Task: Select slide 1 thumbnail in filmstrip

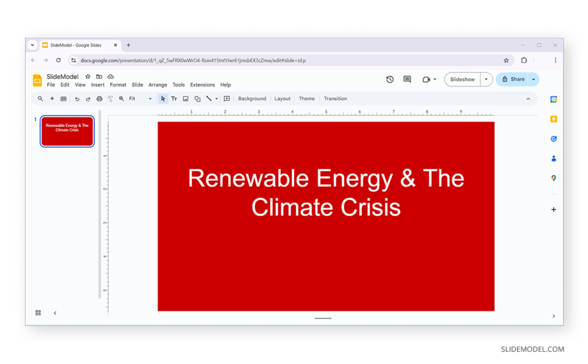Action: click(x=67, y=131)
